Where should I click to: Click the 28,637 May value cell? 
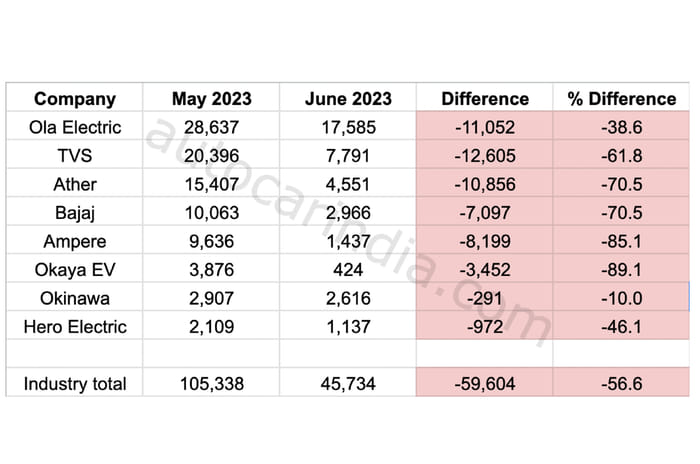[x=211, y=127]
